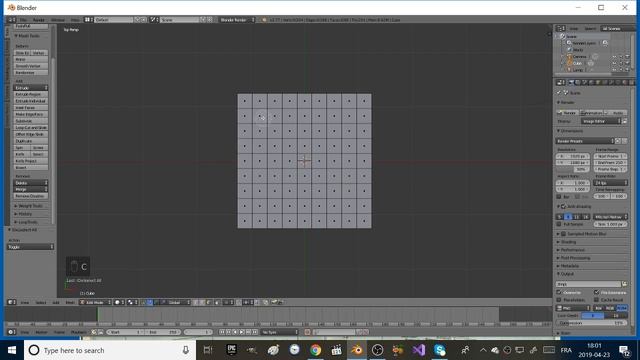Open the Windows notification center icon
The image size is (640, 360).
pos(624,350)
